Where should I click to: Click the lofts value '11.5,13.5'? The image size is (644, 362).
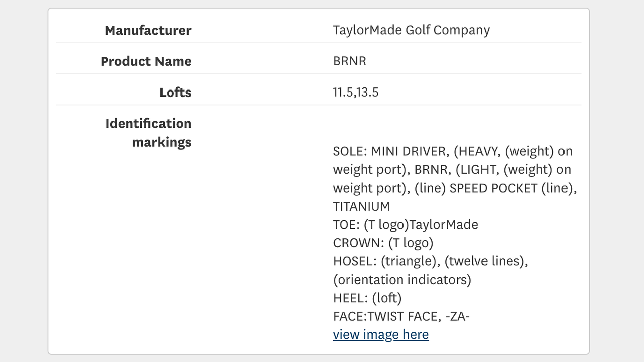coord(357,93)
